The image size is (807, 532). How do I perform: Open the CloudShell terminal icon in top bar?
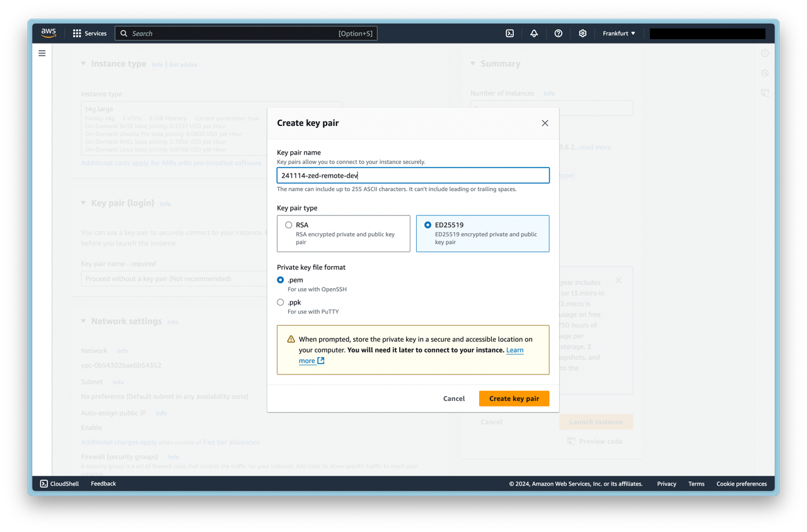coord(509,33)
